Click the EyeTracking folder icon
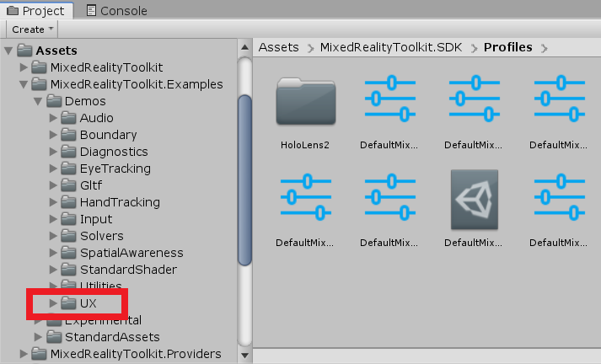Image resolution: width=601 pixels, height=364 pixels. pos(68,169)
